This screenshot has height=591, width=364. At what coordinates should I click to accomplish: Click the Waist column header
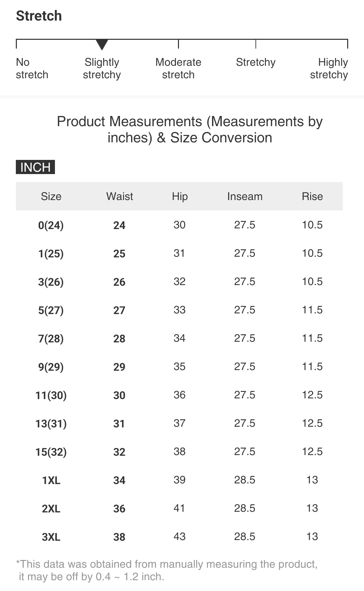(x=119, y=196)
